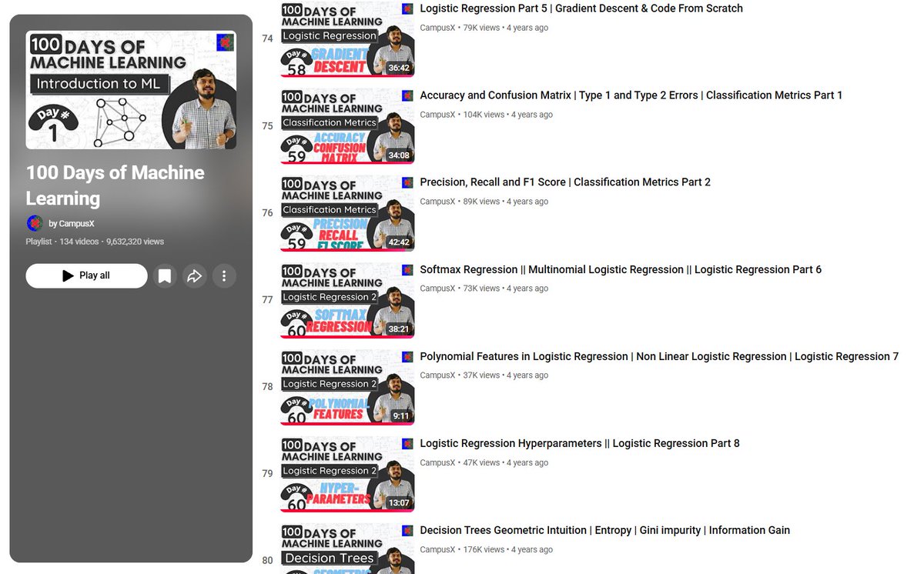924x574 pixels.
Task: Open 'Precision, Recall and F1 Score' title
Action: pos(565,182)
